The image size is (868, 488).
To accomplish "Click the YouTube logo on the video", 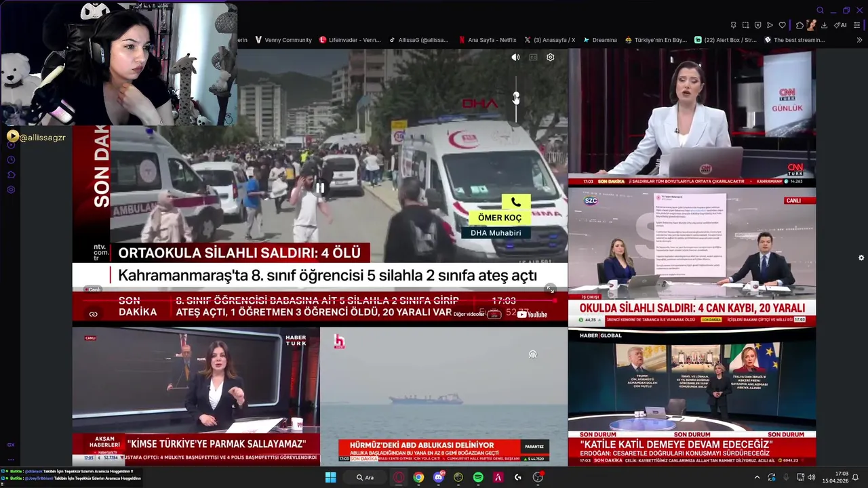I will [532, 314].
